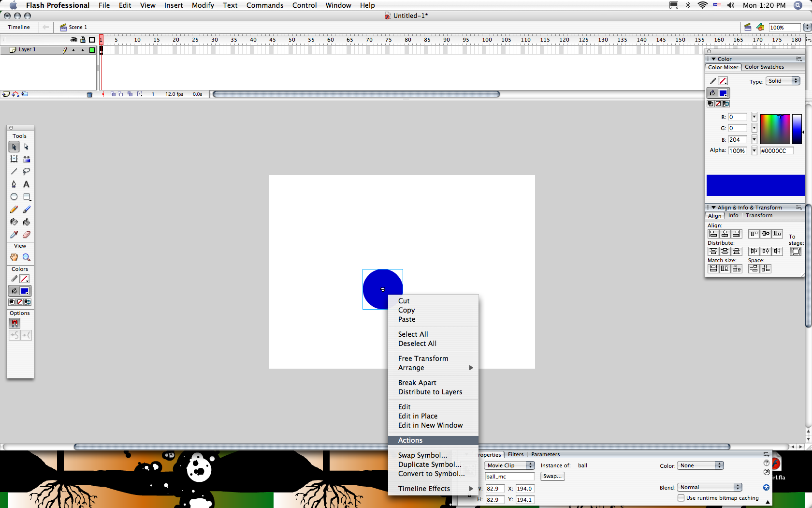Open the fill Type Solid dropdown
This screenshot has height=508, width=812.
pos(783,81)
